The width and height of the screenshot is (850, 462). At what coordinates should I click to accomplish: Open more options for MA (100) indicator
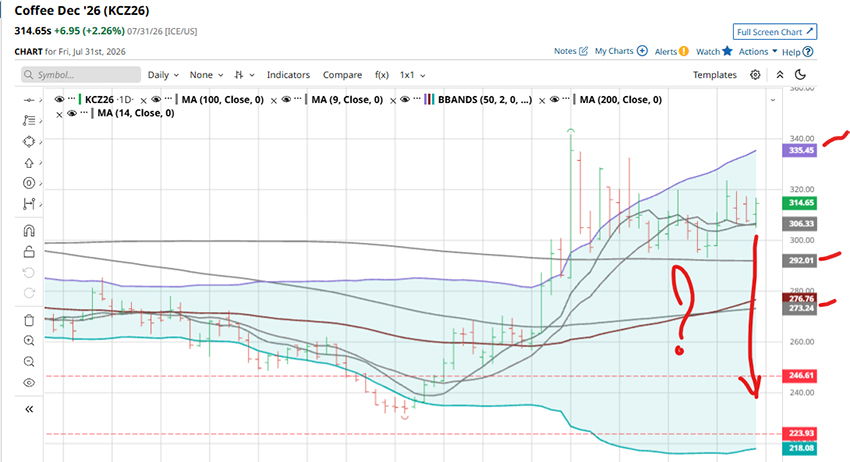168,98
